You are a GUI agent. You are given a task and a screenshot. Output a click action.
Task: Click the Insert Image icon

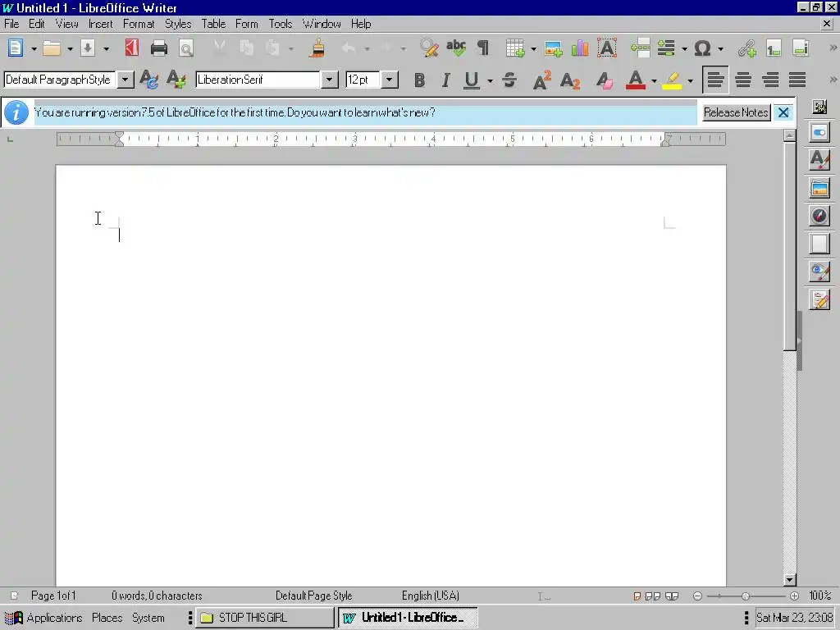(553, 48)
